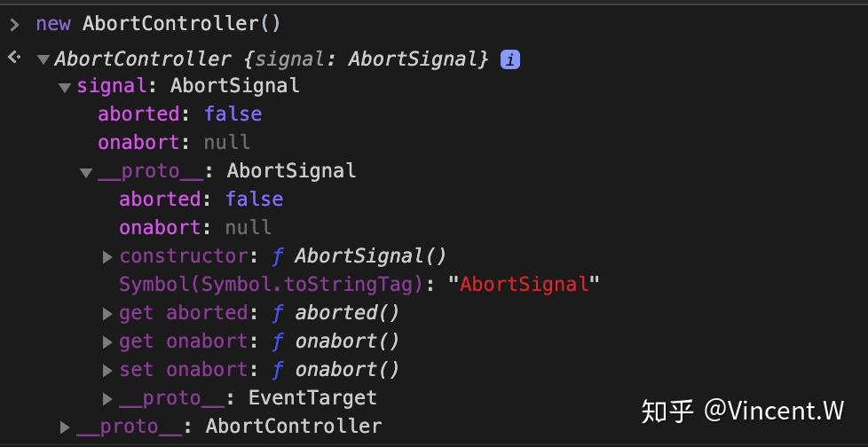Expand the __proto__: EventTarget node
Image resolution: width=868 pixels, height=447 pixels.
tap(108, 398)
